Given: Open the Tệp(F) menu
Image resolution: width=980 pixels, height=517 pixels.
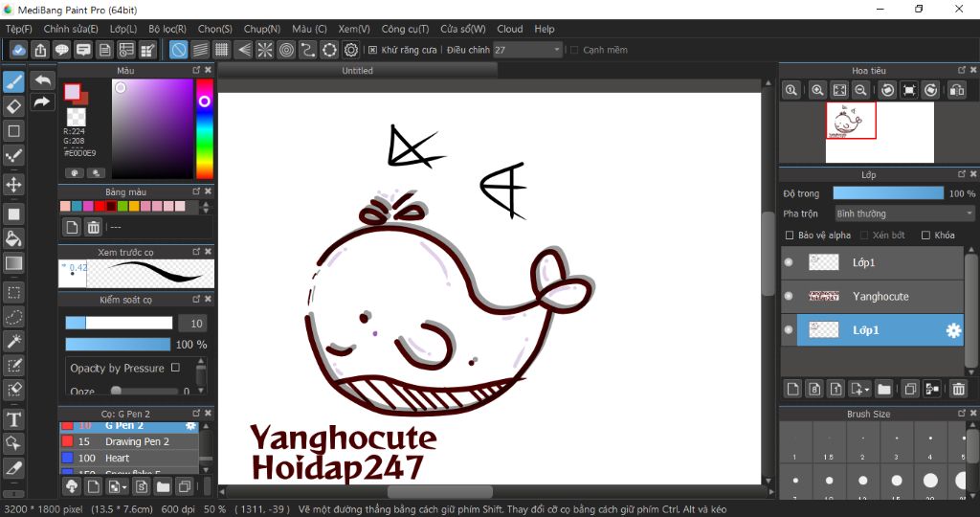Looking at the screenshot, I should pyautogui.click(x=19, y=29).
